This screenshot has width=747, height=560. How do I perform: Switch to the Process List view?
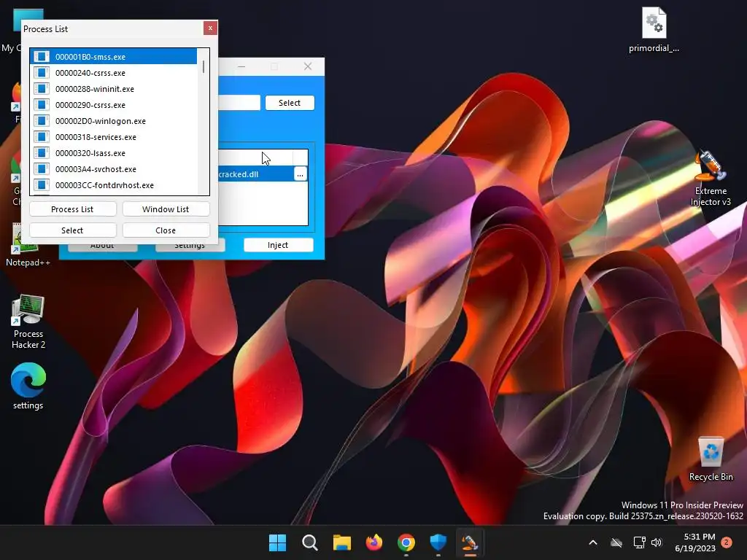coord(72,209)
